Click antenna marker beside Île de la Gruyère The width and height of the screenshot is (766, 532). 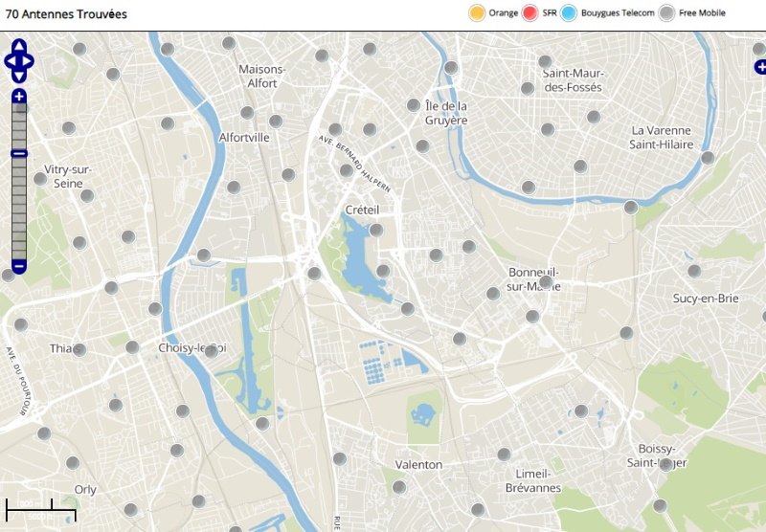click(x=414, y=105)
